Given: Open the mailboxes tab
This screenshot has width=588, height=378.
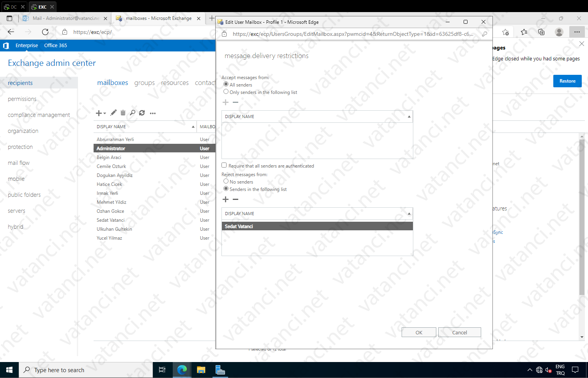Looking at the screenshot, I should coord(113,83).
